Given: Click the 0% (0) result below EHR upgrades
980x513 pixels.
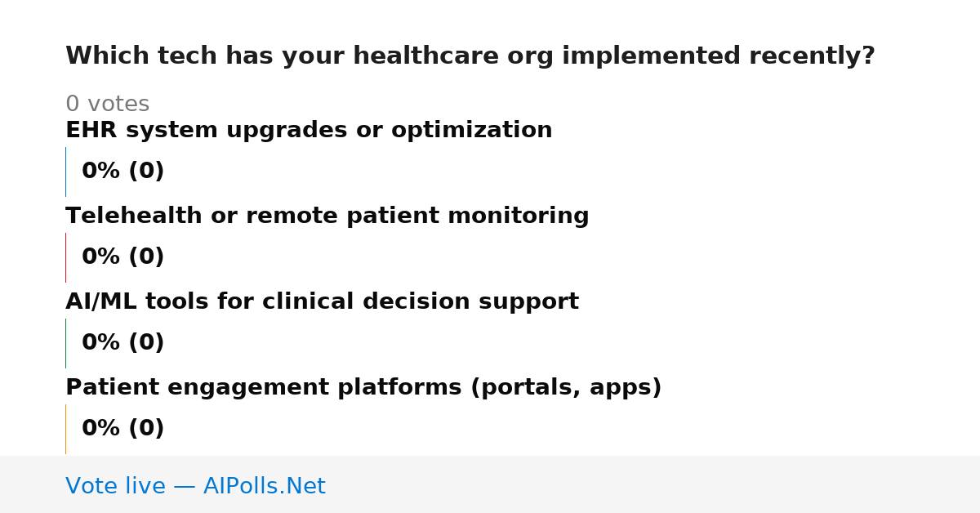Looking at the screenshot, I should (x=122, y=172).
